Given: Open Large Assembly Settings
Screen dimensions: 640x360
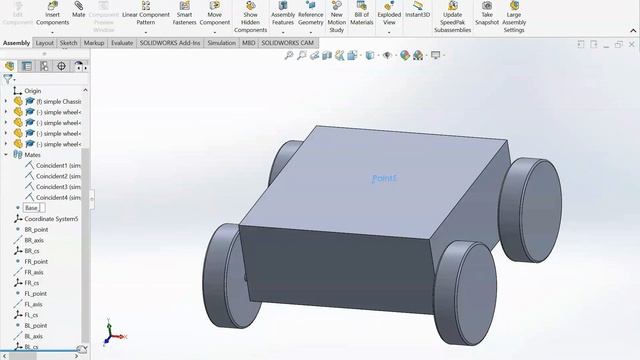Looking at the screenshot, I should click(x=514, y=17).
